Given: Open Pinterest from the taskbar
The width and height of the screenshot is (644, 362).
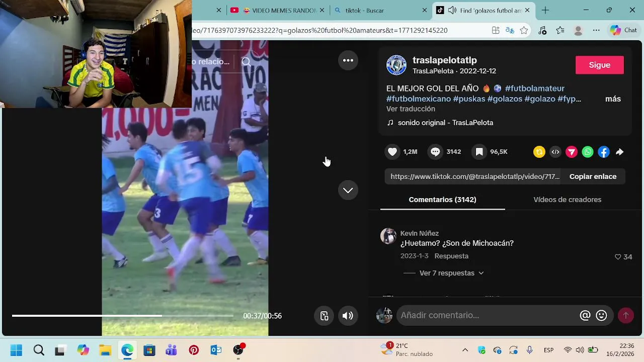Looking at the screenshot, I should click(x=194, y=350).
